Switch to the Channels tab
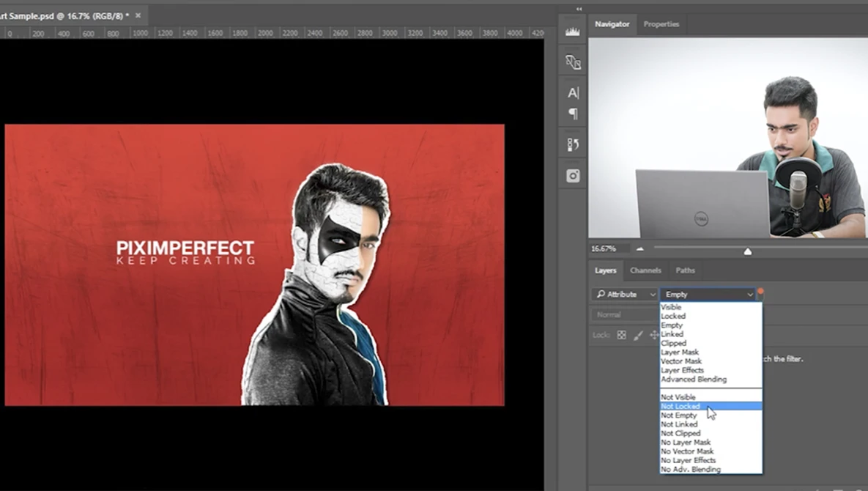 point(645,270)
